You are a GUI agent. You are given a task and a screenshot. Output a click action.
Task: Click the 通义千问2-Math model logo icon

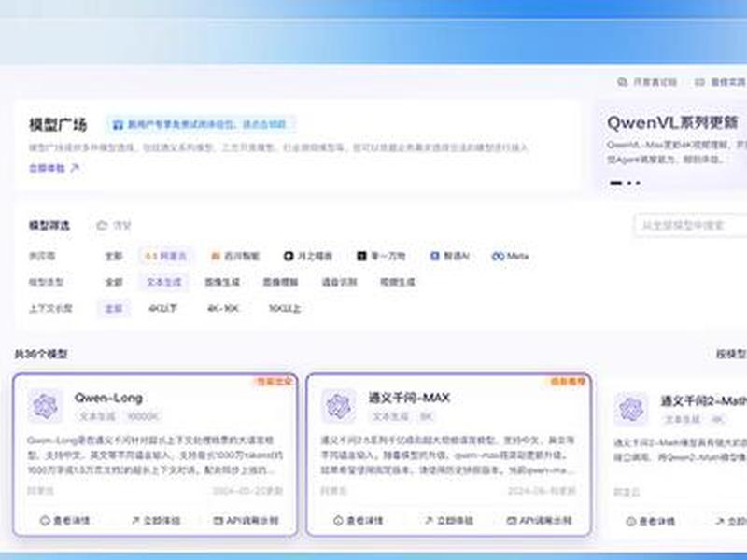(631, 409)
